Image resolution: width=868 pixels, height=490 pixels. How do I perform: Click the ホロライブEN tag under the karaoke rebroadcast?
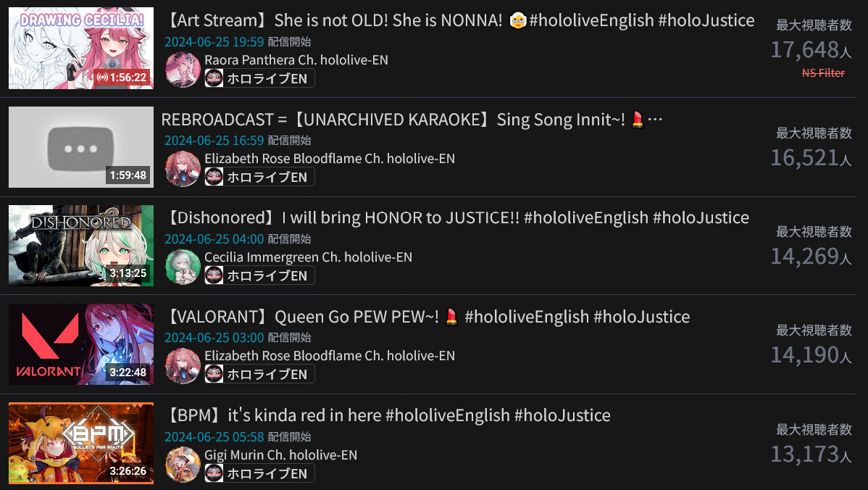pyautogui.click(x=259, y=177)
